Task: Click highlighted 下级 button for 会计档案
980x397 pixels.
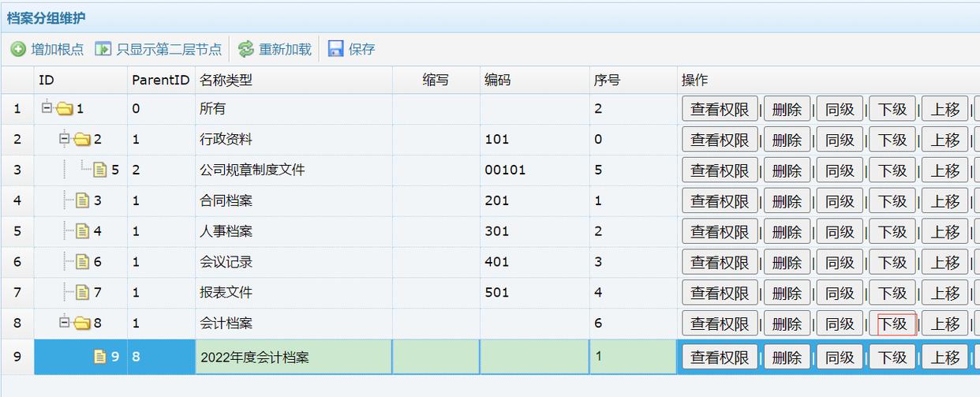Action: (x=892, y=324)
